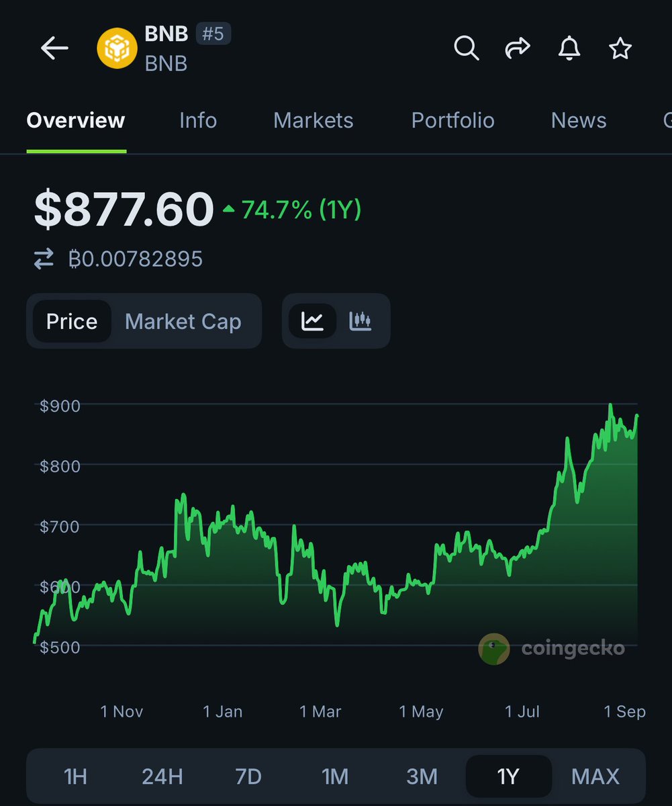
Task: Switch to candlestick chart icon
Action: tap(361, 321)
